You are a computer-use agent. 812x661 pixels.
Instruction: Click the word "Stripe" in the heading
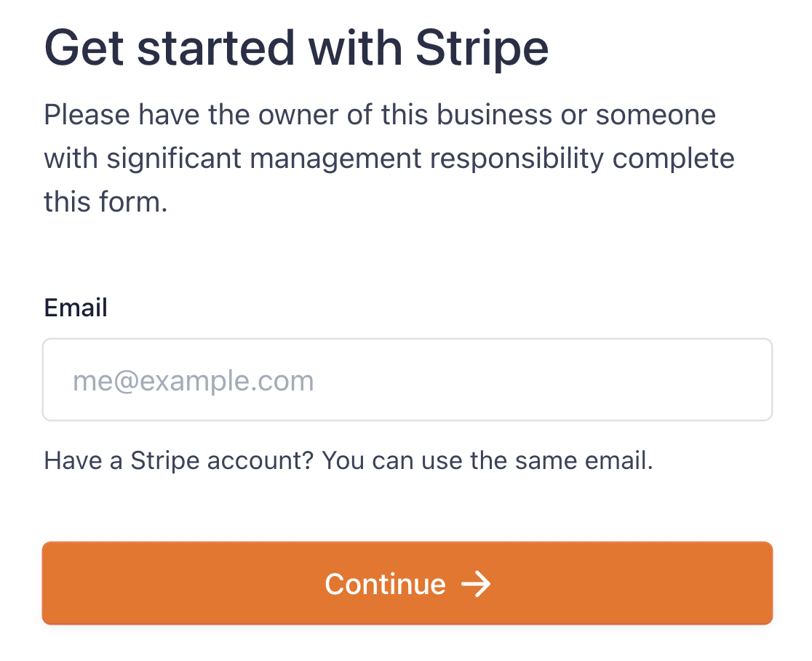tap(482, 49)
